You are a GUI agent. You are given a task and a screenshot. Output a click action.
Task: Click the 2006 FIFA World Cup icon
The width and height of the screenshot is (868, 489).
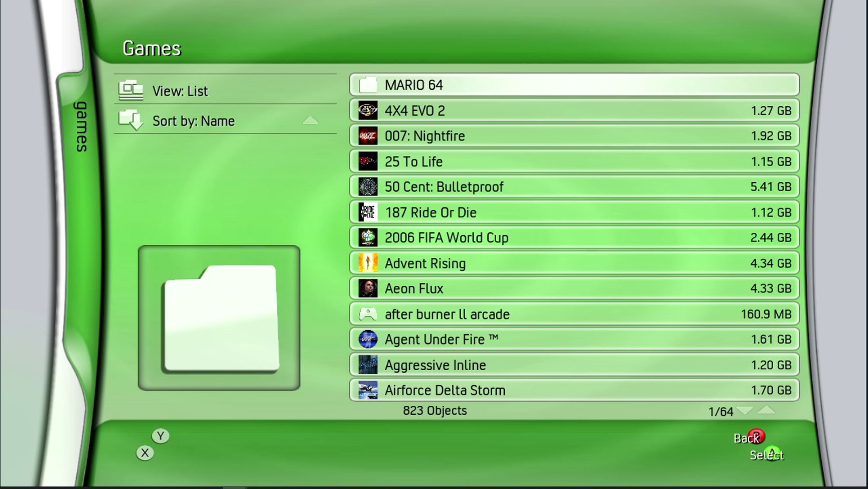(x=368, y=238)
